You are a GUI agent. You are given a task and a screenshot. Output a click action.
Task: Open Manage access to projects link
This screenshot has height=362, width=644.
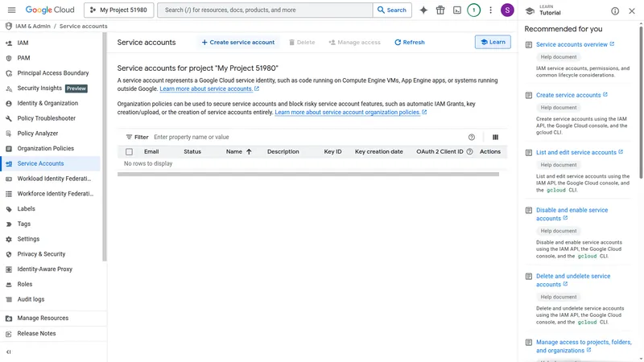[x=584, y=347]
